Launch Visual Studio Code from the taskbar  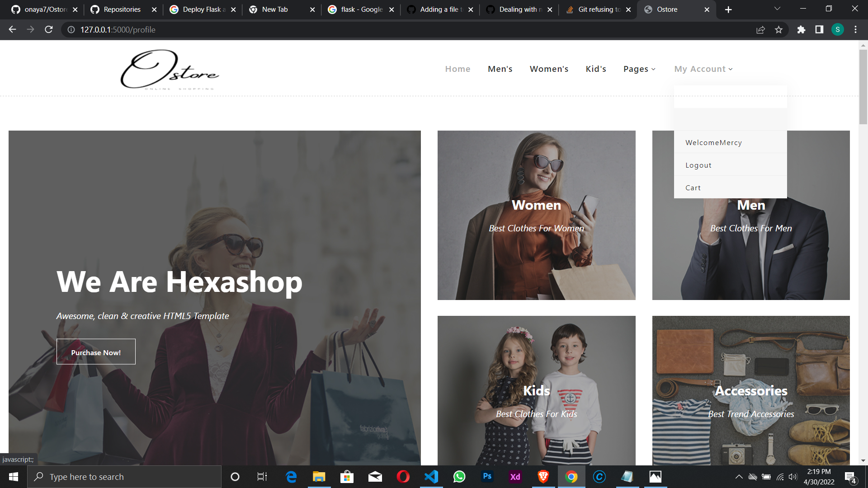pyautogui.click(x=431, y=476)
